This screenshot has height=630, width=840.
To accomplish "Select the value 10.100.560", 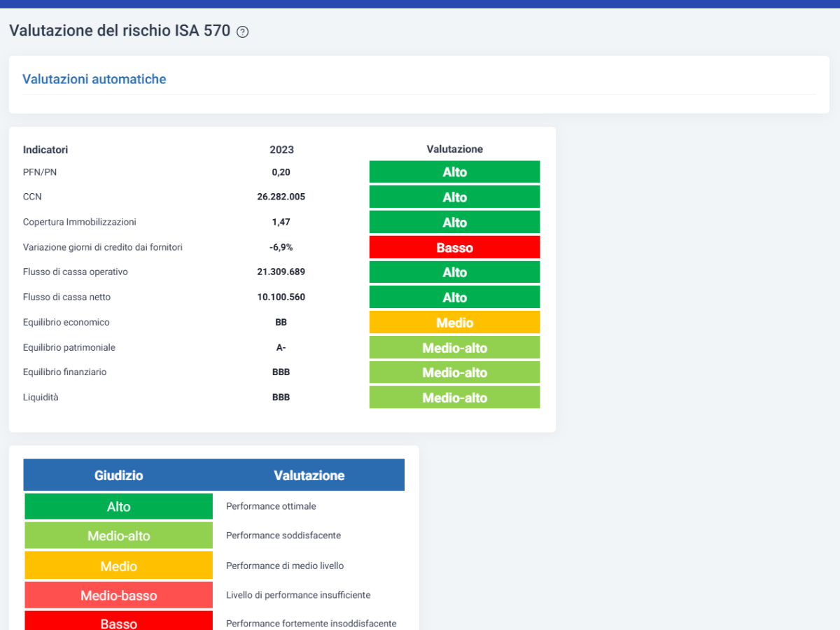I will (281, 297).
